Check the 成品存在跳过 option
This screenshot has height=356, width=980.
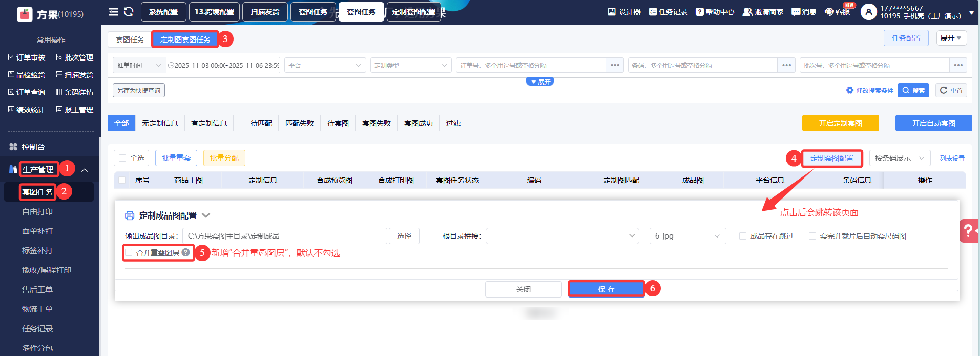pos(743,236)
